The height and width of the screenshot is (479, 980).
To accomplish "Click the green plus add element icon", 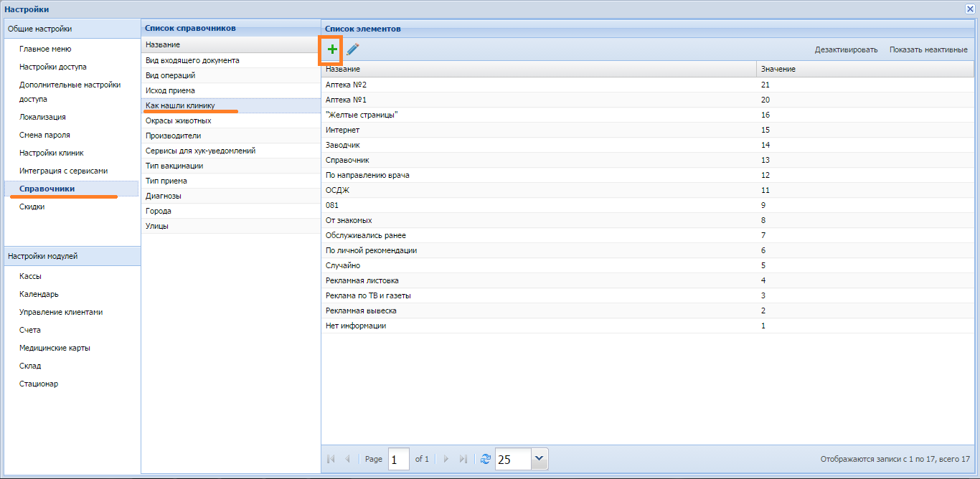I will pos(331,49).
